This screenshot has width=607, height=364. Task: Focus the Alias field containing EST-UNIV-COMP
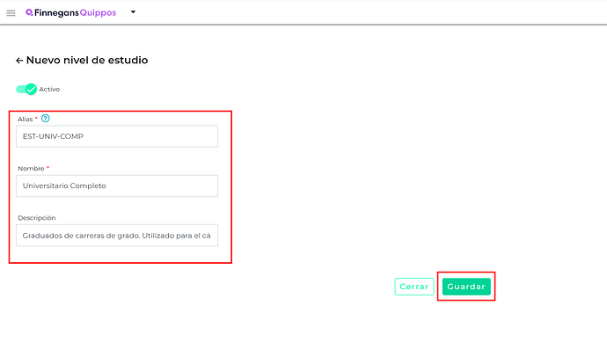[117, 136]
